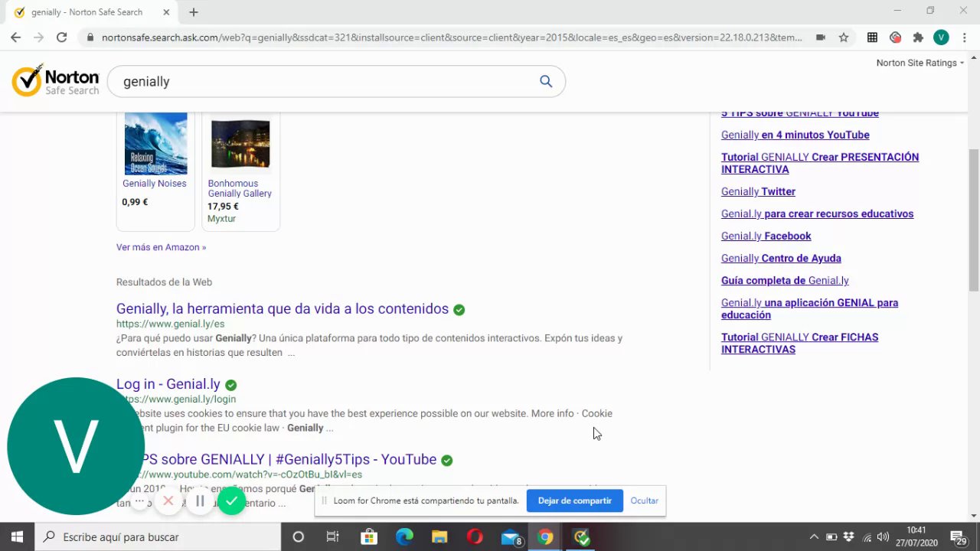Cancel the Loom recording with the red X
Viewport: 980px width, 551px height.
(x=168, y=501)
